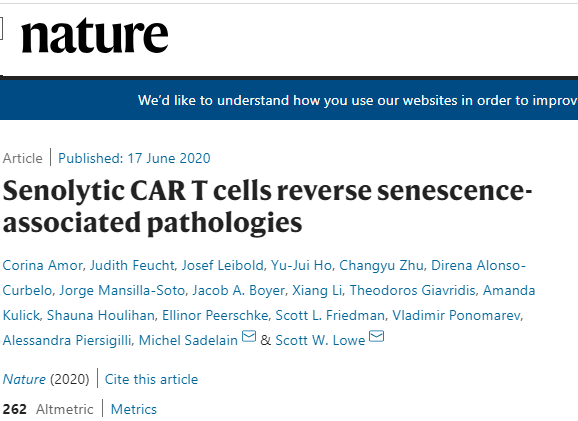Screen dimensions: 578x421
Task: Select author Ellinor Peerschke
Action: pyautogui.click(x=215, y=316)
